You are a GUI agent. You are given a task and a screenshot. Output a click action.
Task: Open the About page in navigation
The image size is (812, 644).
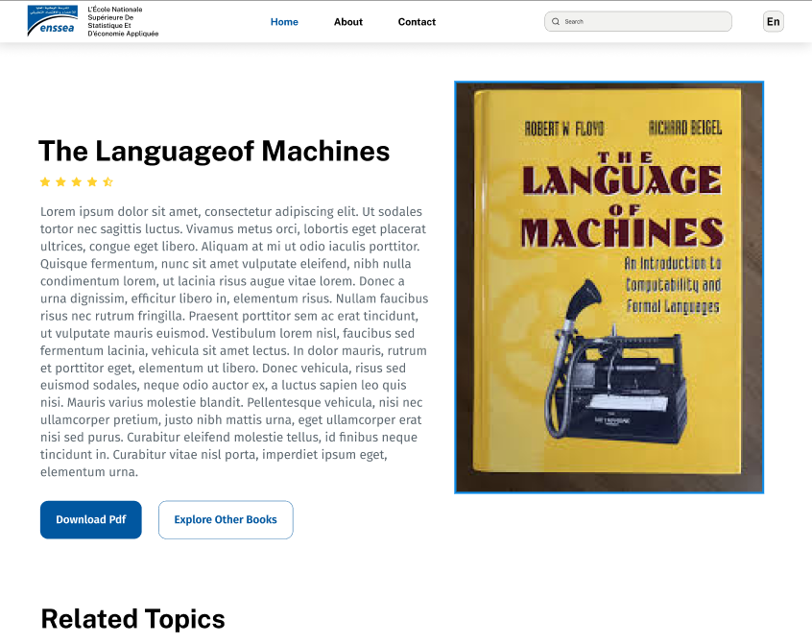[x=348, y=21]
